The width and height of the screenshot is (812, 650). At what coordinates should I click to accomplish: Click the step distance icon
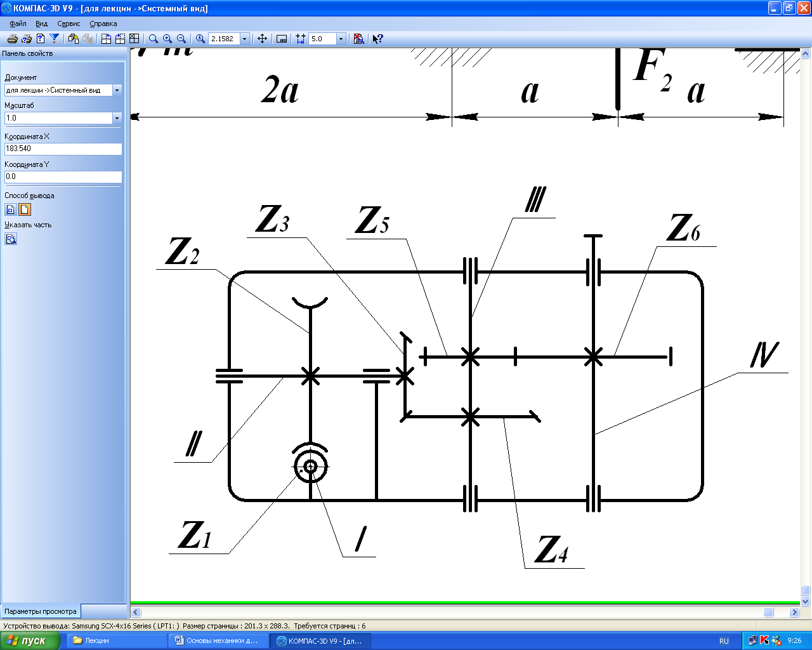point(301,39)
